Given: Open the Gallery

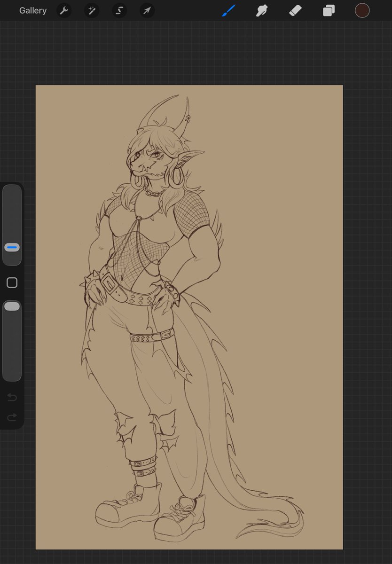Looking at the screenshot, I should pos(33,10).
